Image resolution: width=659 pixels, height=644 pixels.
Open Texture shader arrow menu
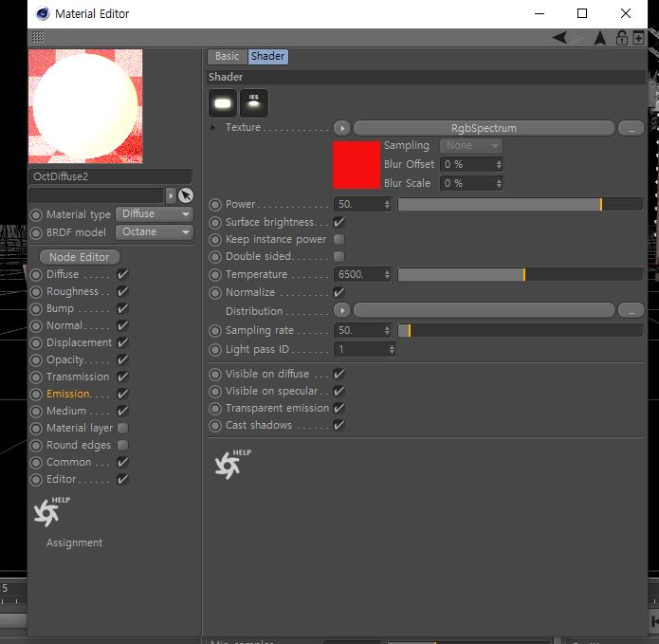pyautogui.click(x=342, y=128)
